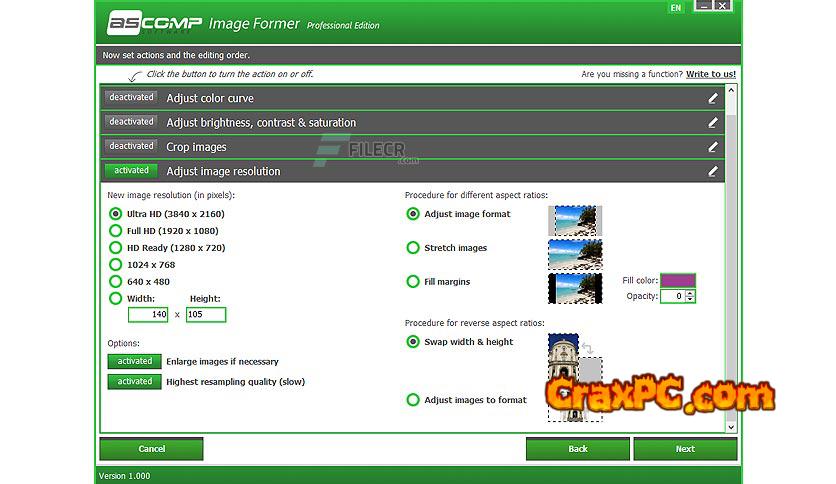Switch language using the EN indicator
This screenshot has width=836, height=484.
(x=676, y=7)
